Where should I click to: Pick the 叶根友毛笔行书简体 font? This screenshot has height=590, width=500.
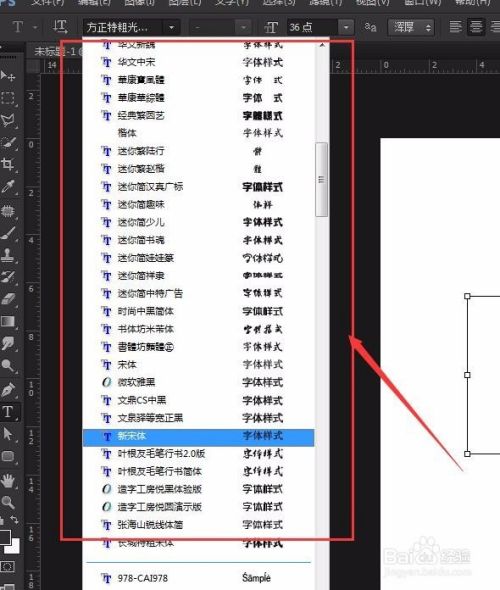[x=198, y=471]
